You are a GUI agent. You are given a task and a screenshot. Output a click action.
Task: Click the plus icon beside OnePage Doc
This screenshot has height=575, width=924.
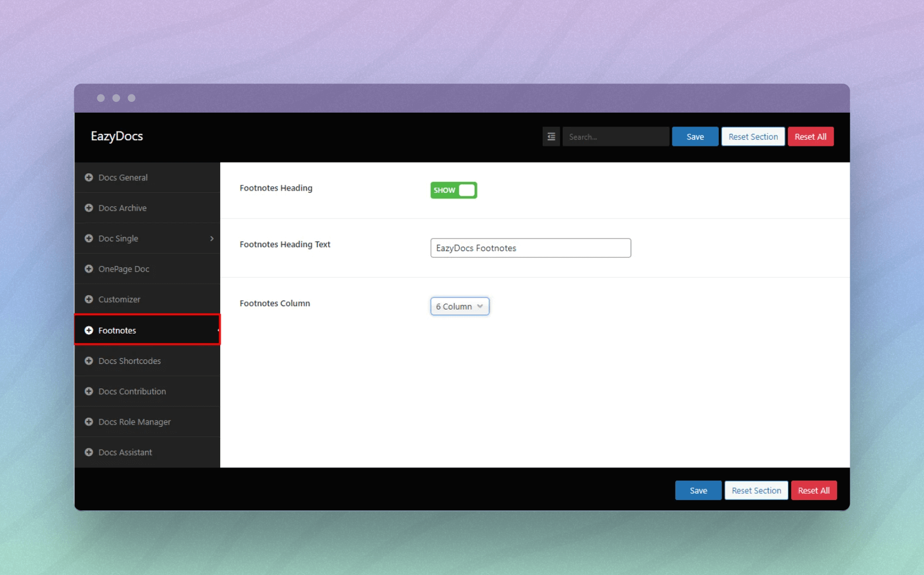(89, 269)
